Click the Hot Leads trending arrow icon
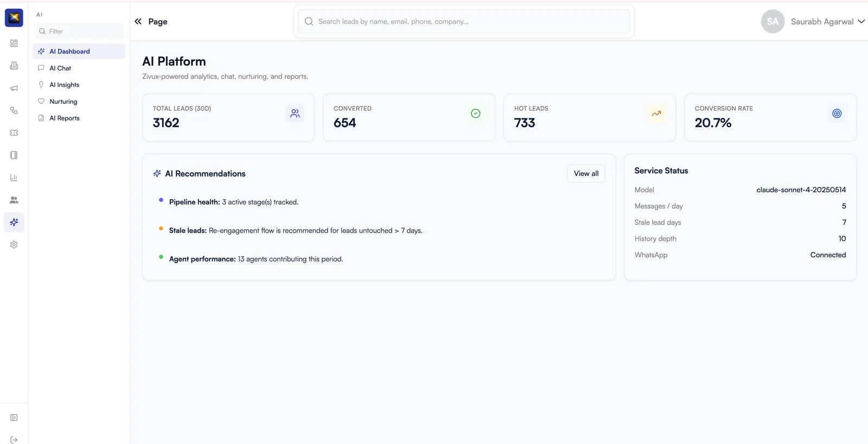 tap(656, 113)
